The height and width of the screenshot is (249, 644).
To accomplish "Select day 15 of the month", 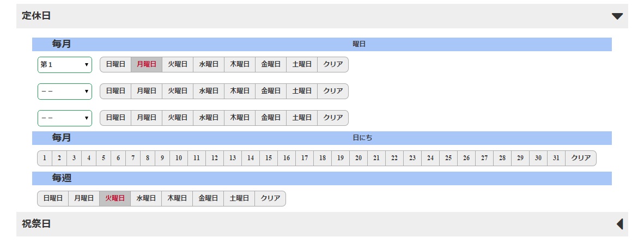I will tap(269, 158).
